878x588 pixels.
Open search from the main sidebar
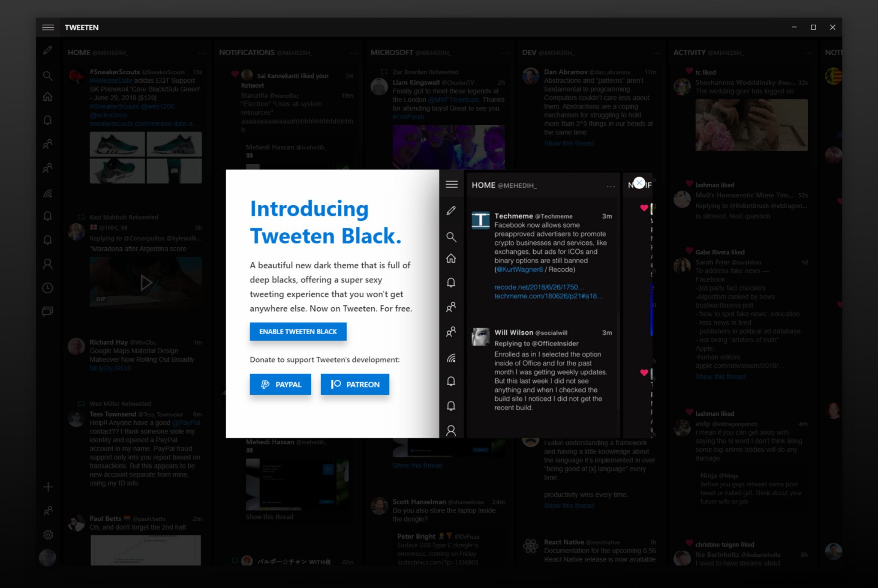pyautogui.click(x=48, y=76)
